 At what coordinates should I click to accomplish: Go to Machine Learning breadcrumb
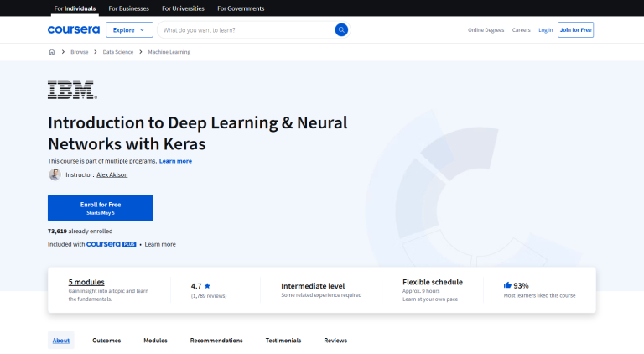click(169, 52)
